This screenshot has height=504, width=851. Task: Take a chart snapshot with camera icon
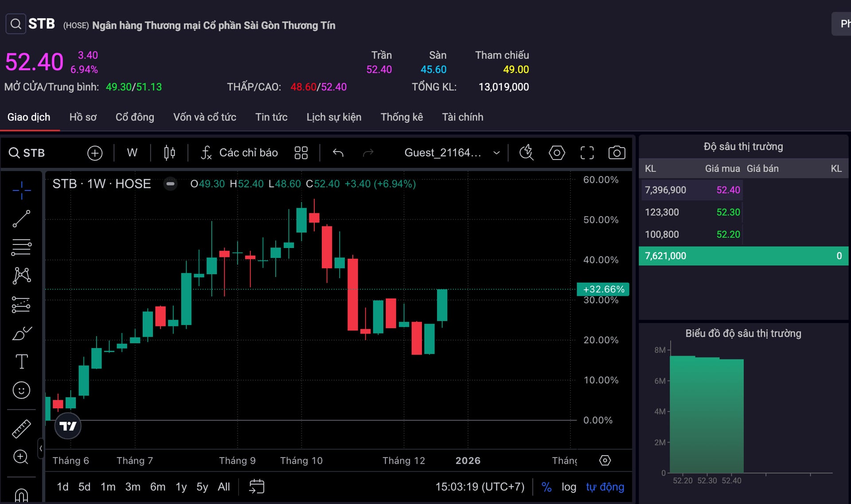[x=617, y=153]
